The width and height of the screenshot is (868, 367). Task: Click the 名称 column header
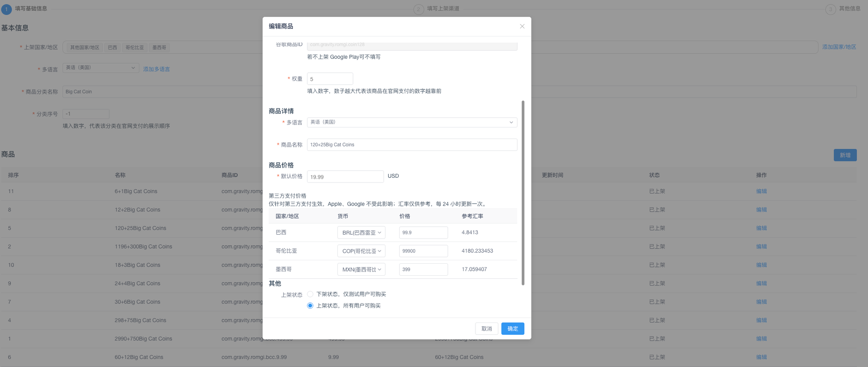click(120, 175)
